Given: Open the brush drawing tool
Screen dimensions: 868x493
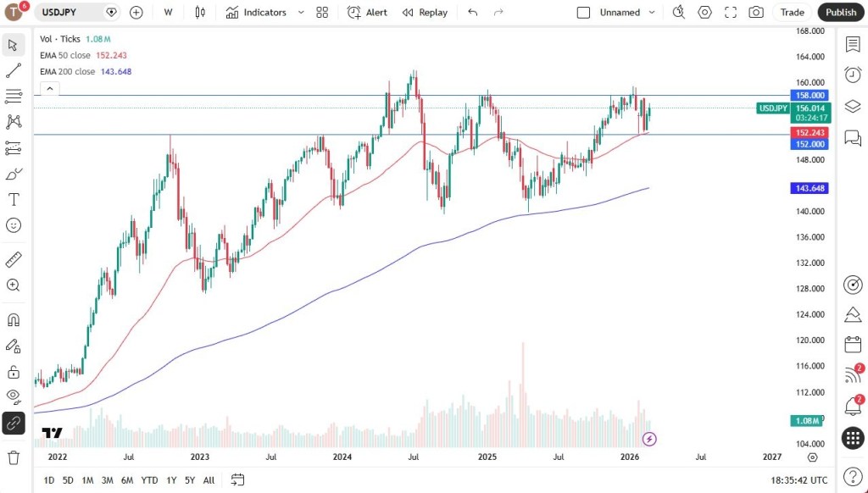Looking at the screenshot, I should (14, 174).
